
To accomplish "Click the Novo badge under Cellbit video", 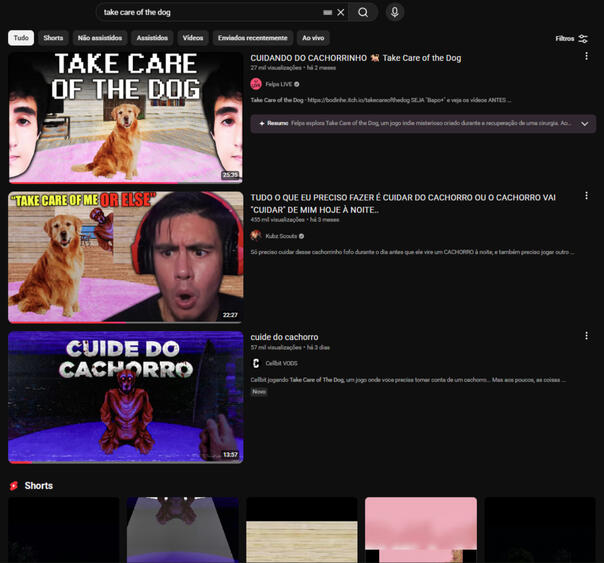I will 259,392.
